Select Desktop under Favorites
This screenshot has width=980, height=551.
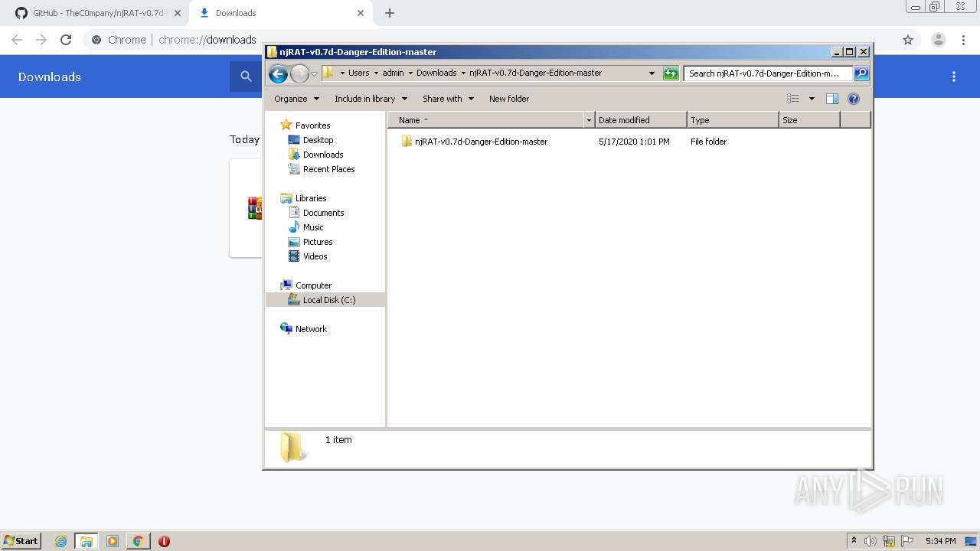318,140
